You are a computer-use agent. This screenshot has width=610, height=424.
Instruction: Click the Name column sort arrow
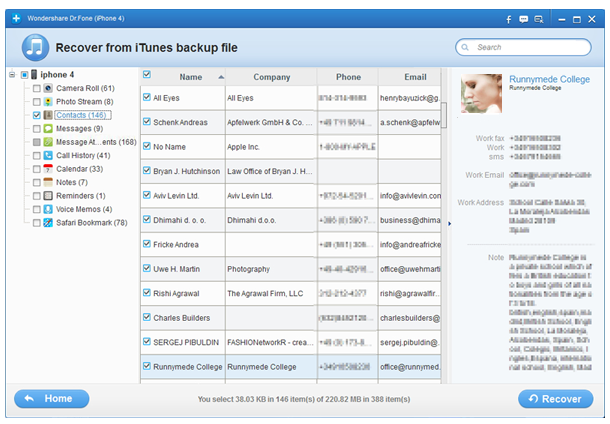(x=221, y=77)
